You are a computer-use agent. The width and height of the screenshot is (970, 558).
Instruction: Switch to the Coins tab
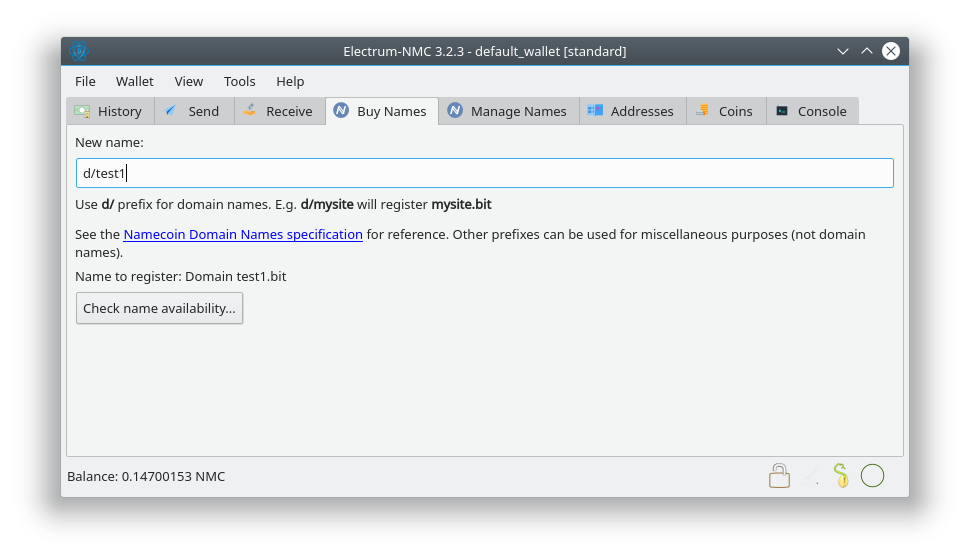(725, 111)
